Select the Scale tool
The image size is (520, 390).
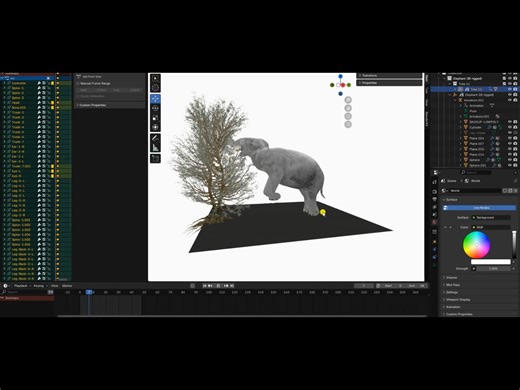pyautogui.click(x=155, y=118)
